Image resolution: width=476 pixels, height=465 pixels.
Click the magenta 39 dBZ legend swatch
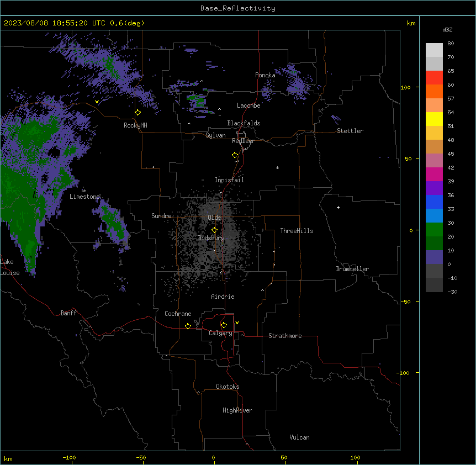tap(434, 174)
